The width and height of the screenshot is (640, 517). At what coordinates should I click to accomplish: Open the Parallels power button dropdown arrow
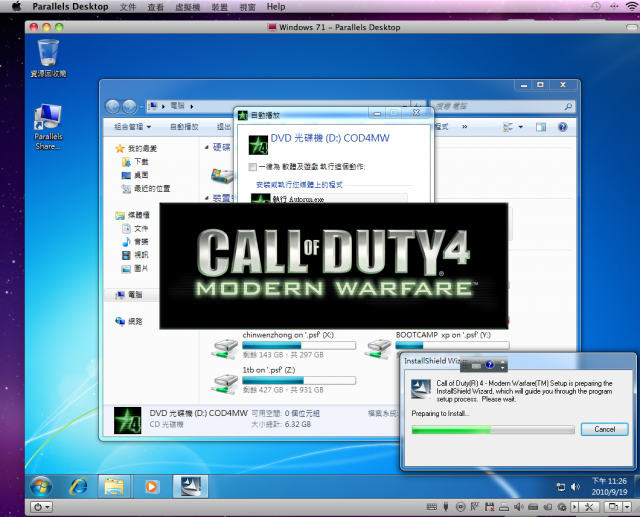pyautogui.click(x=48, y=507)
